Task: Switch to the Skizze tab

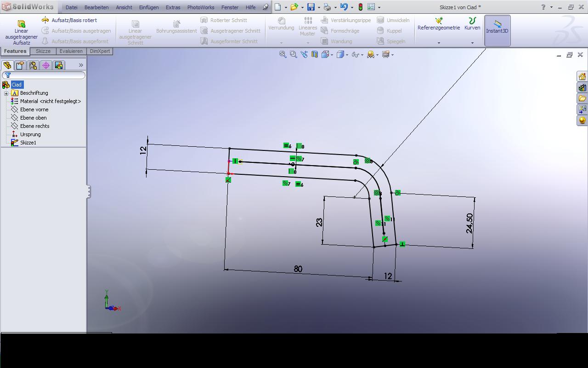Action: (x=43, y=51)
